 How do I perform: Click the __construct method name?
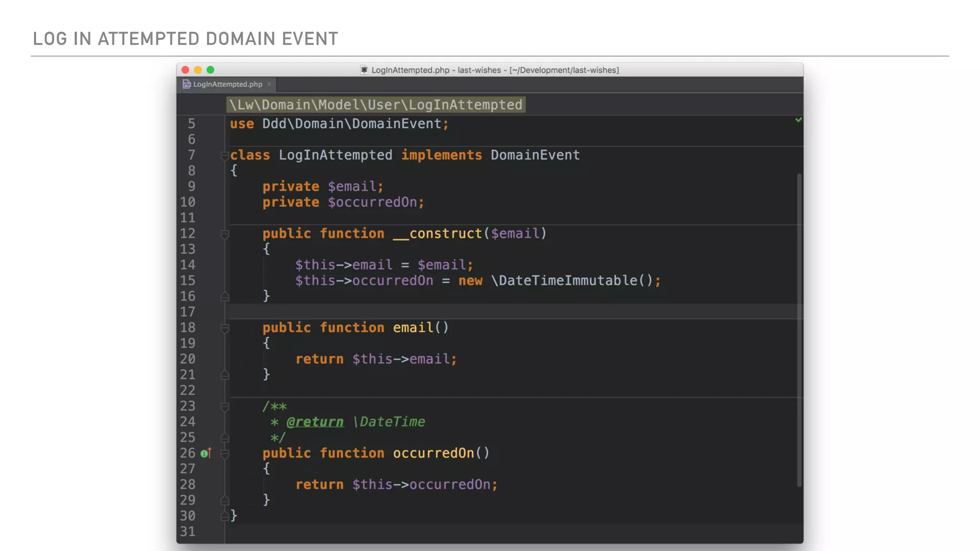point(437,233)
